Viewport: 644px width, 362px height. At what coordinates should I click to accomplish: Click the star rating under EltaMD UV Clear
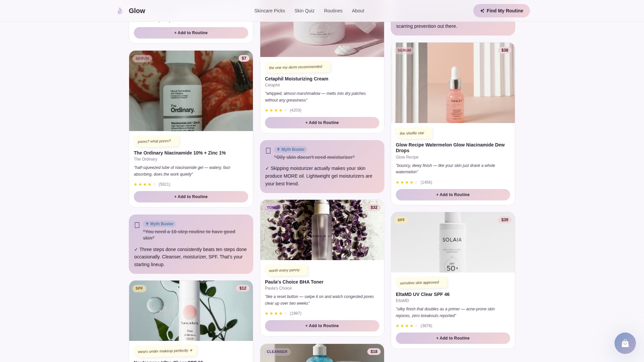pos(407,326)
